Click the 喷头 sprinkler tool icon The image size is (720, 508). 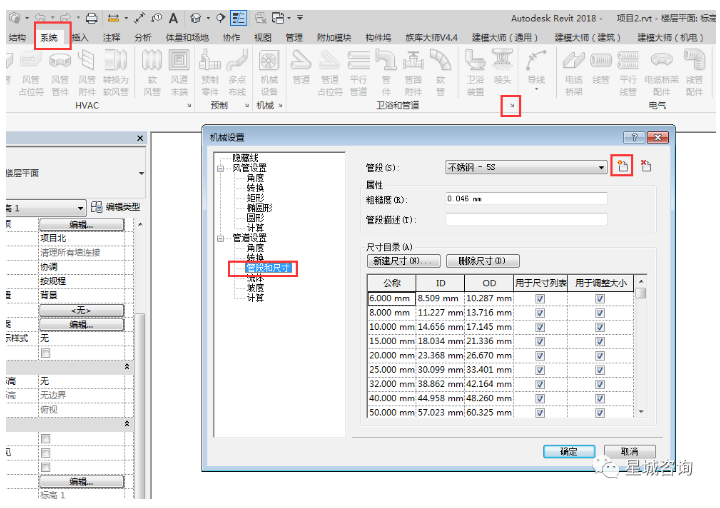click(x=502, y=68)
